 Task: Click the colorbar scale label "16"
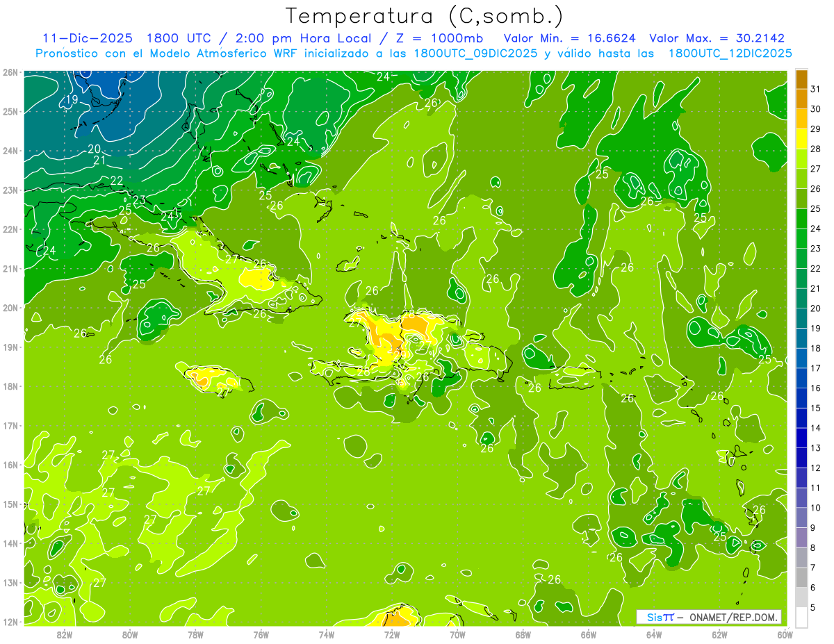pyautogui.click(x=816, y=388)
